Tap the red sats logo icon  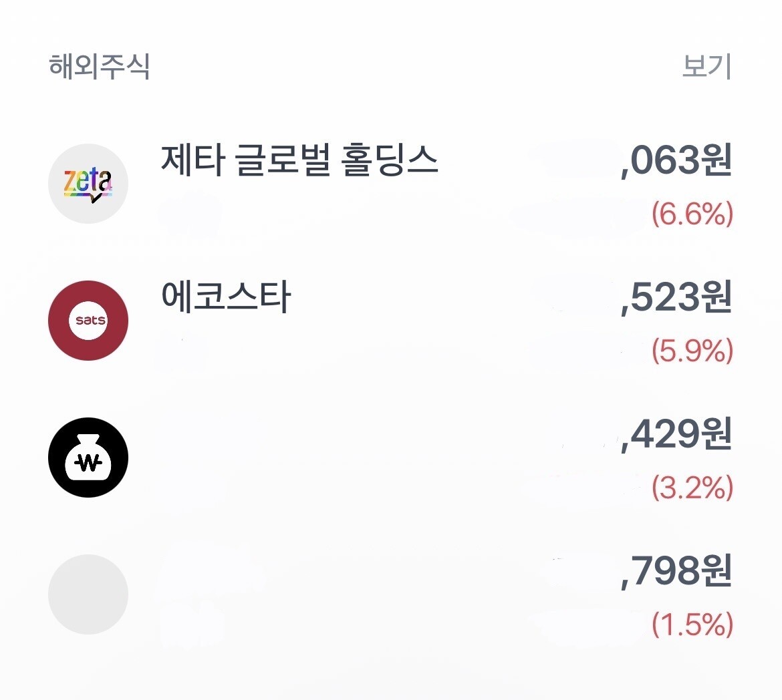coord(88,321)
